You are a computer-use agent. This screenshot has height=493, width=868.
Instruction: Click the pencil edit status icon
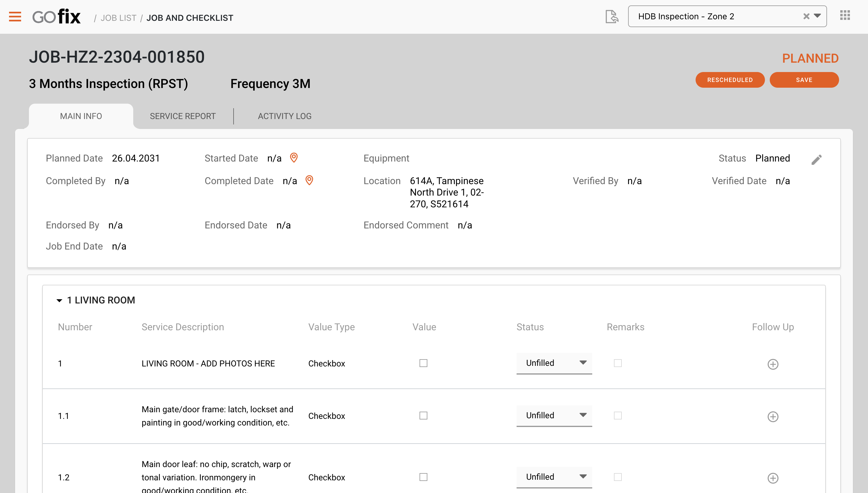816,159
